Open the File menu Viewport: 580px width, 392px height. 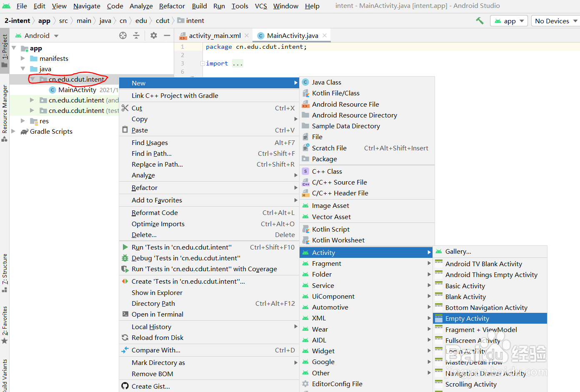(22, 6)
